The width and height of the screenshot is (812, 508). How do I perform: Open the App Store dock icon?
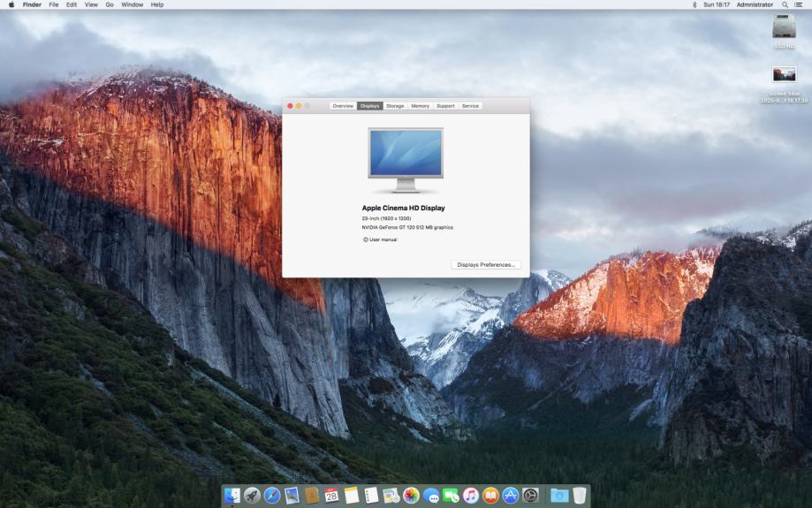pos(511,496)
